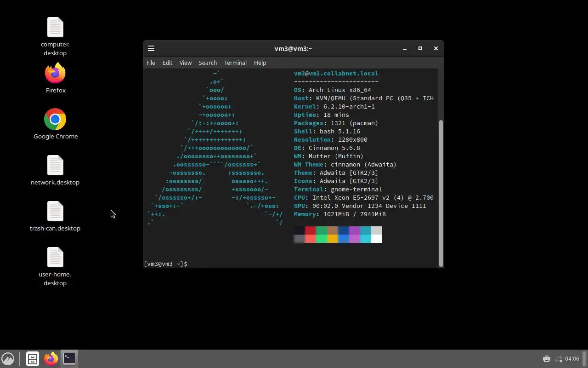This screenshot has height=368, width=588.
Task: Click the 'Memory: 1021MiB / 7941MiB' line
Action: point(340,214)
